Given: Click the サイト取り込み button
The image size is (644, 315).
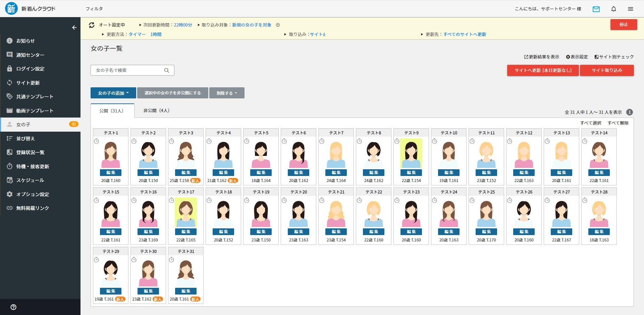Looking at the screenshot, I should [x=606, y=70].
